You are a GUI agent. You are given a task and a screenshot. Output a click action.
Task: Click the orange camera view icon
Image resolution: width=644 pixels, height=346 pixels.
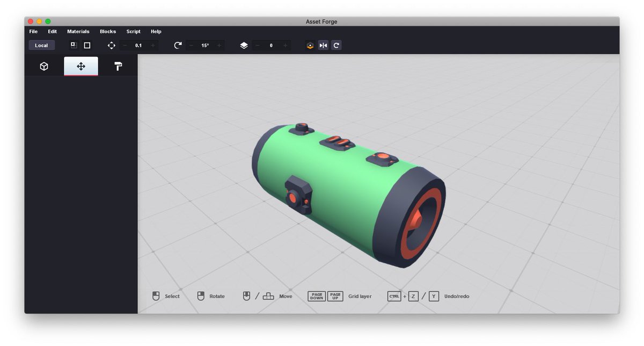click(310, 46)
